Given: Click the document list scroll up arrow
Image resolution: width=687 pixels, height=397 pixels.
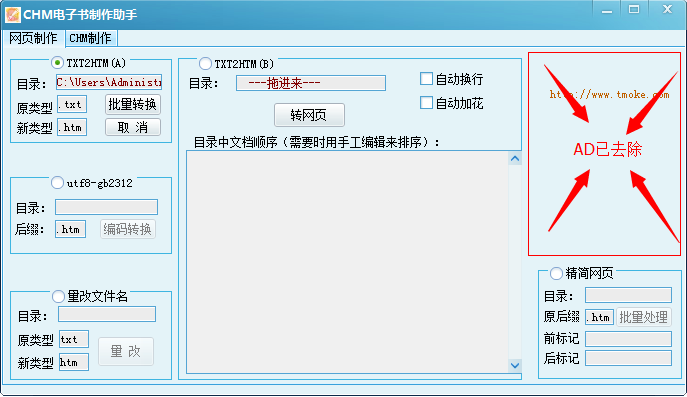Looking at the screenshot, I should click(x=515, y=159).
